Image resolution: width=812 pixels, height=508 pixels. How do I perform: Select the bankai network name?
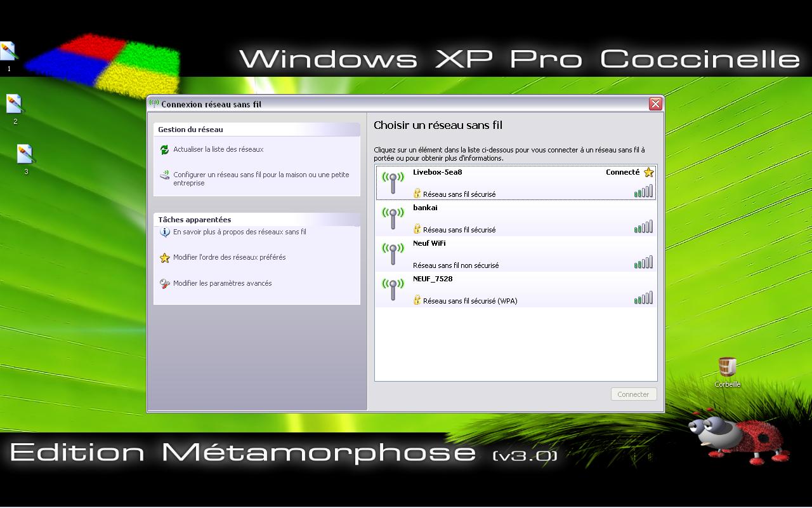point(425,208)
